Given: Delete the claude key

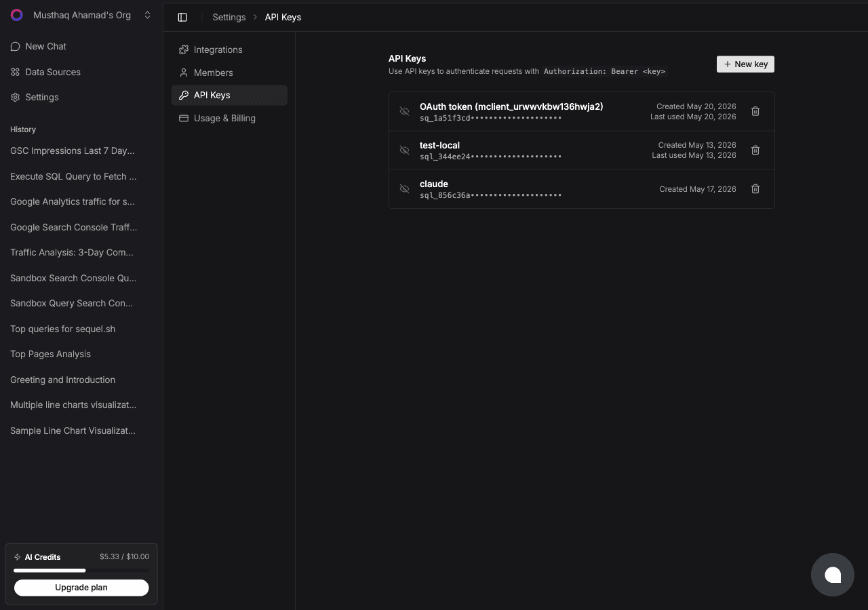Looking at the screenshot, I should tap(755, 189).
